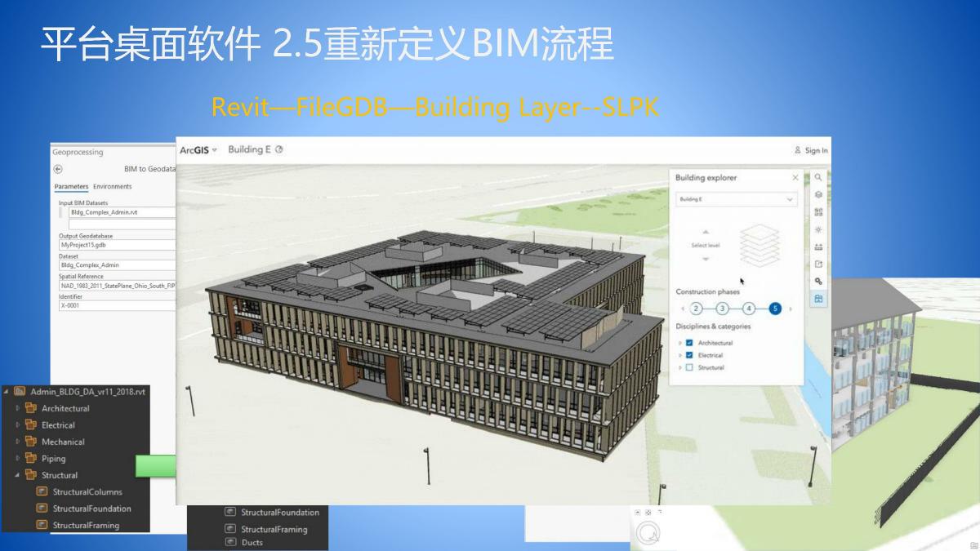
Task: Open the ArcGIS app menu dropdown
Action: pos(198,149)
